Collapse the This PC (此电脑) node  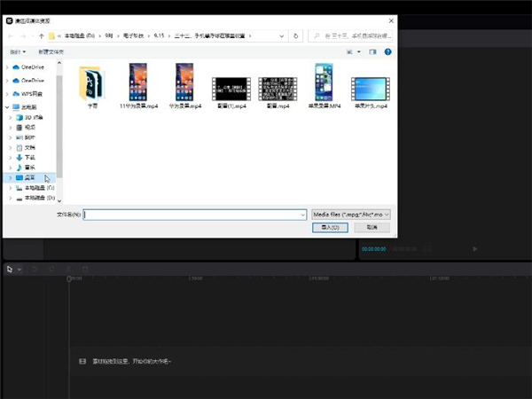point(7,107)
